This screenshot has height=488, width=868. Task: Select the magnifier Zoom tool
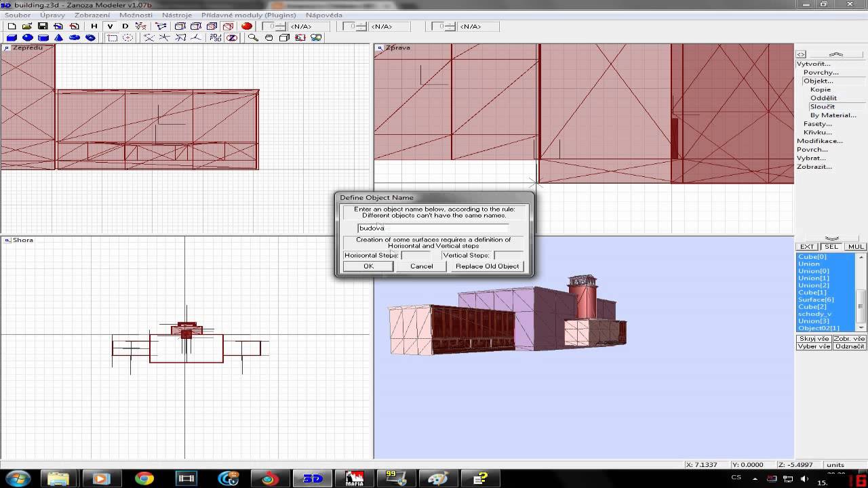pos(253,38)
